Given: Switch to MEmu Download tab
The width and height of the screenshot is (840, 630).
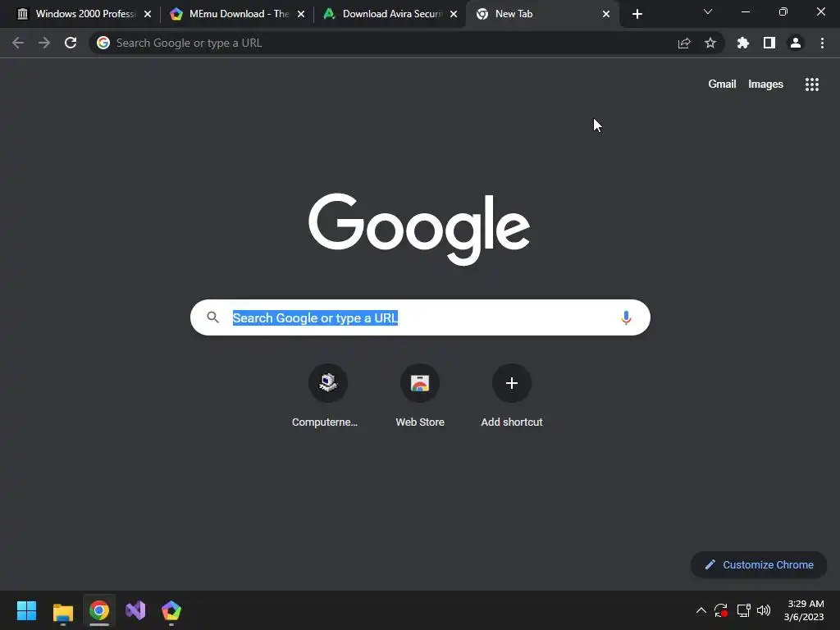Looking at the screenshot, I should [x=239, y=14].
